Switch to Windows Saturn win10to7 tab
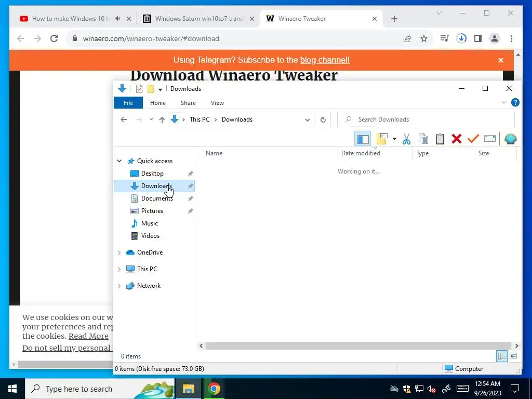This screenshot has height=399, width=532. click(x=199, y=19)
